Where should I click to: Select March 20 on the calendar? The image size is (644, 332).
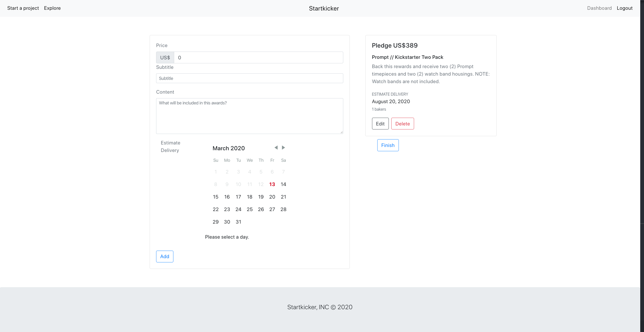[272, 197]
